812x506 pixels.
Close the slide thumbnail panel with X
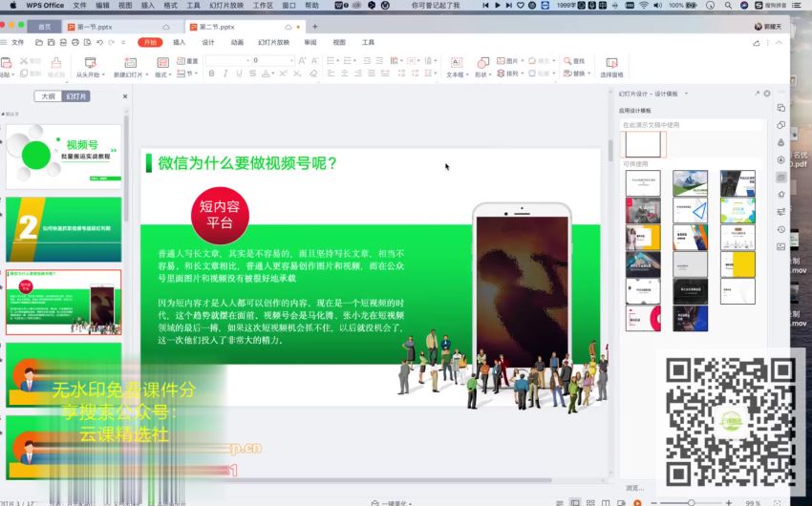(x=125, y=96)
